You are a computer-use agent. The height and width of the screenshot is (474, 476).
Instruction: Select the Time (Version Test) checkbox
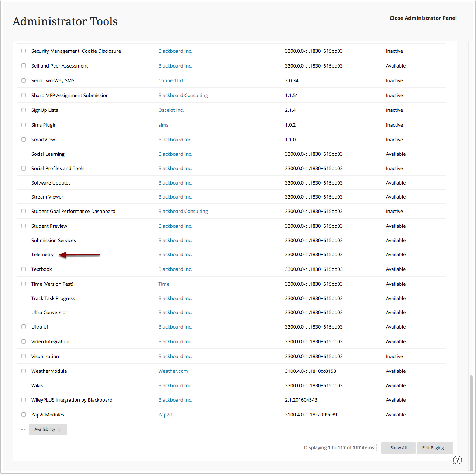pyautogui.click(x=24, y=284)
